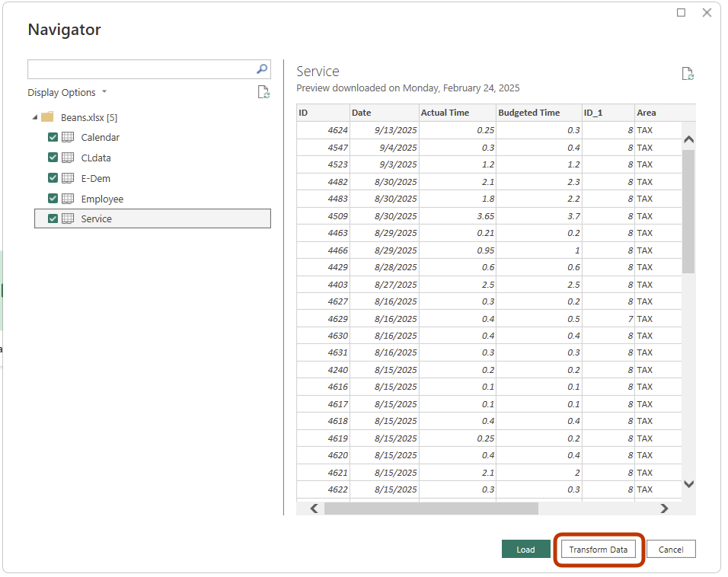Click the vertical scrollbar thumb
Screen dimensions: 728x577
(688, 212)
